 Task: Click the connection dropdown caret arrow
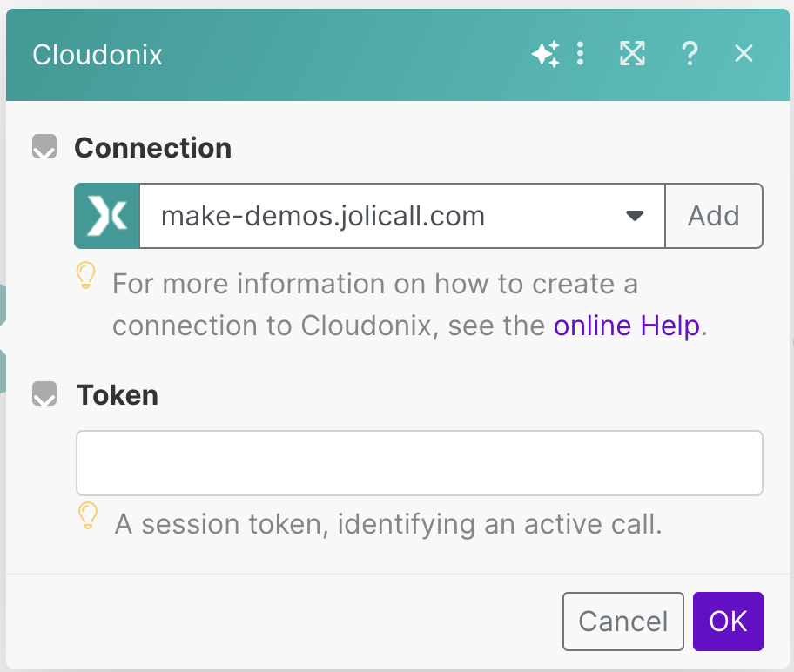point(635,216)
